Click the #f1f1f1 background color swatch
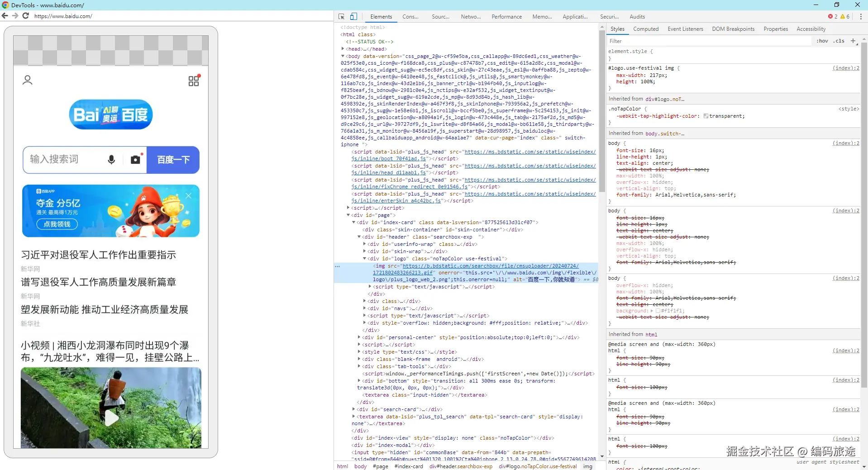The width and height of the screenshot is (868, 470). 658,311
